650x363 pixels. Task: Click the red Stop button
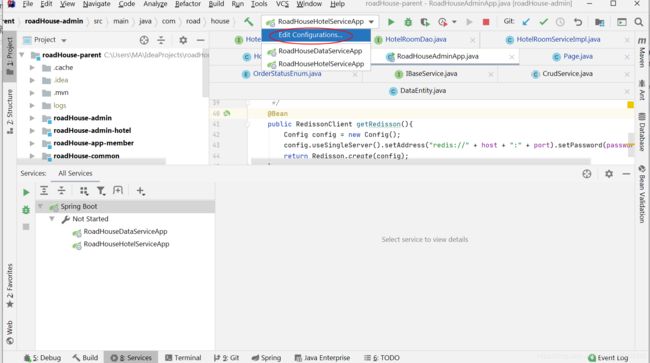pyautogui.click(x=486, y=22)
